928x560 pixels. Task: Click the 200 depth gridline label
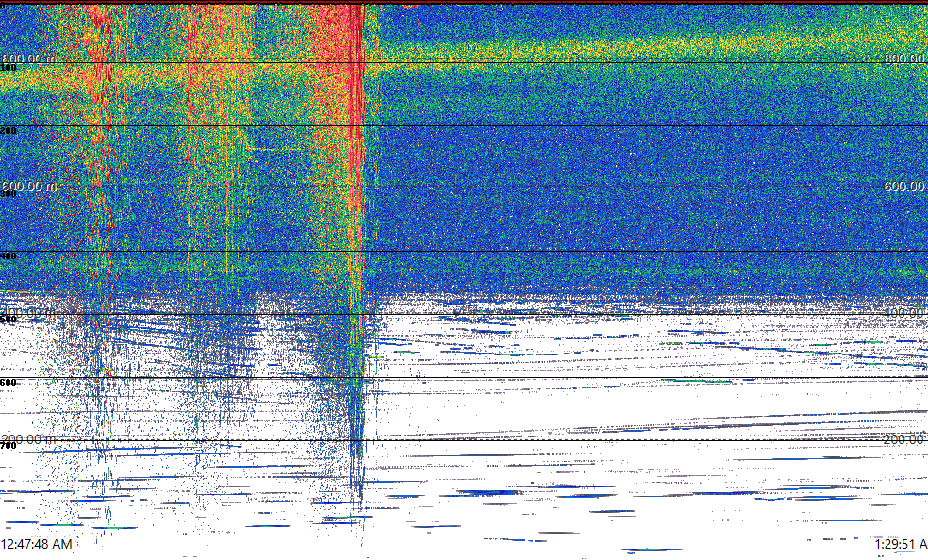point(8,131)
